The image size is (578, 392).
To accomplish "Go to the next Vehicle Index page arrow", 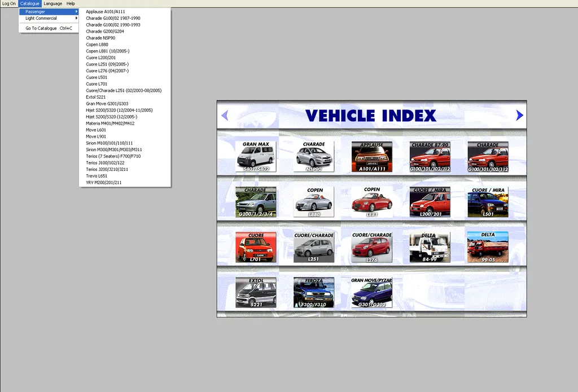I will pyautogui.click(x=519, y=115).
